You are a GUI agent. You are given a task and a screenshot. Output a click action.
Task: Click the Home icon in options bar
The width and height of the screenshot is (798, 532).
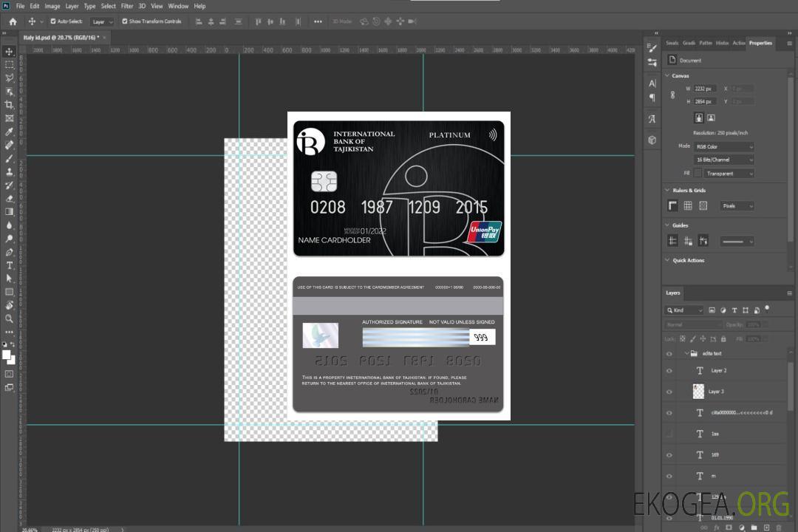pos(13,21)
